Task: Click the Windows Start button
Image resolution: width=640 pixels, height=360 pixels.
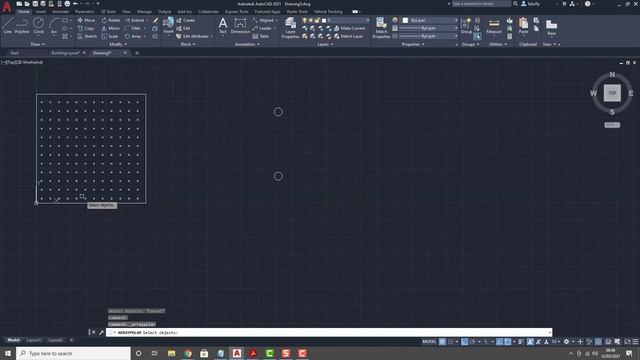Action: tap(8, 353)
